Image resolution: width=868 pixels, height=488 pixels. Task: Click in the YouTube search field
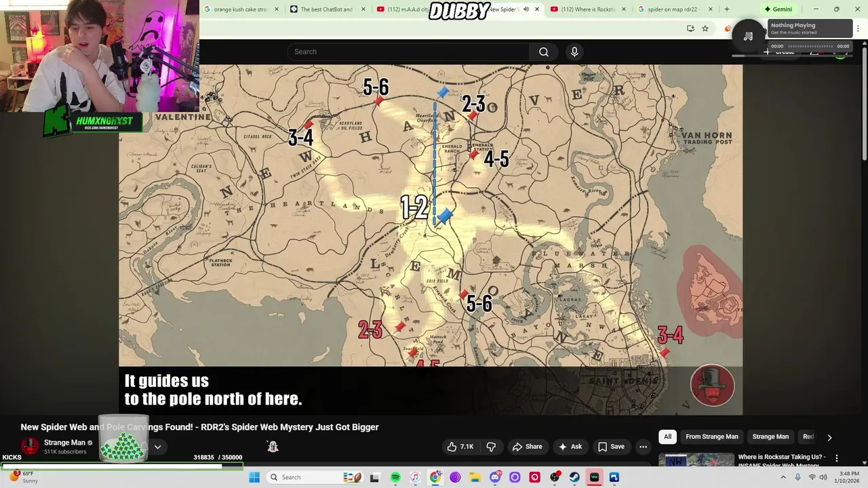[x=409, y=52]
